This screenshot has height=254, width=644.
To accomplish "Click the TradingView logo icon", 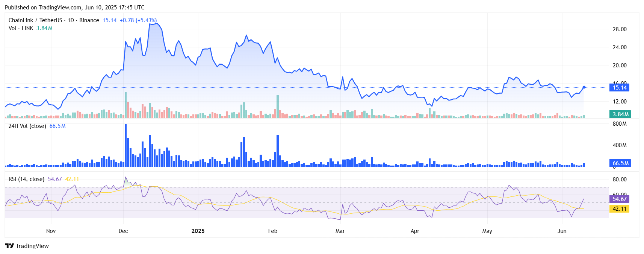I will click(x=9, y=246).
